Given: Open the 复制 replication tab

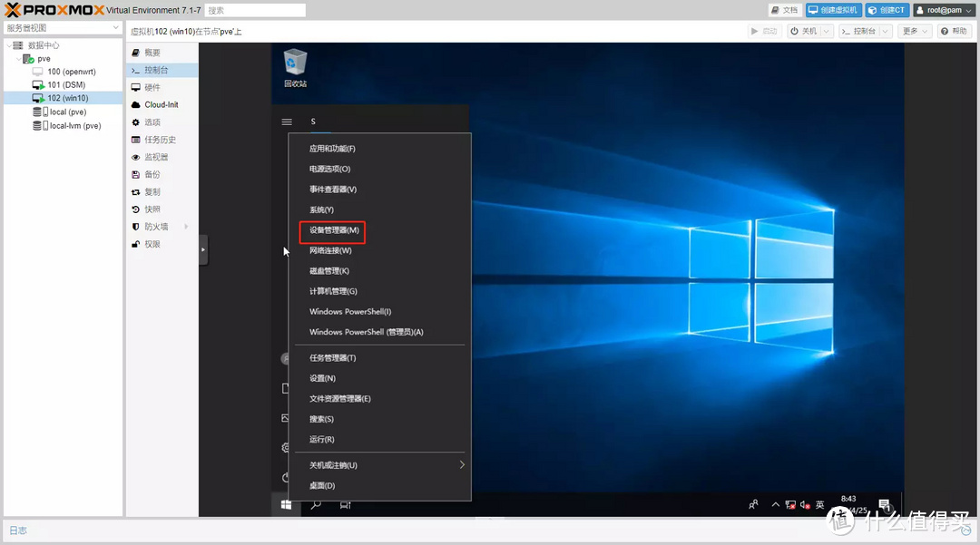Looking at the screenshot, I should click(162, 192).
